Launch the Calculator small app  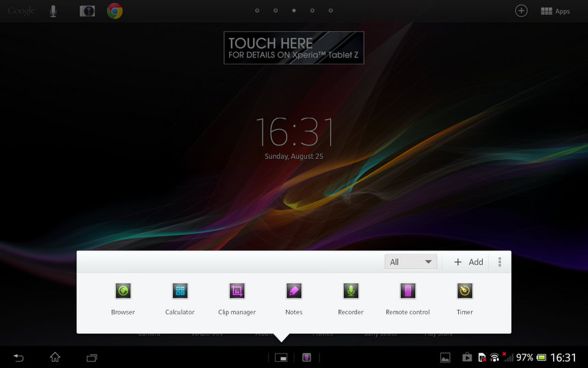pyautogui.click(x=180, y=291)
